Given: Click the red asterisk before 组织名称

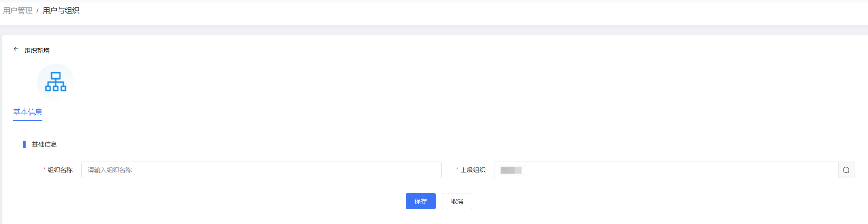Looking at the screenshot, I should click(x=44, y=169).
